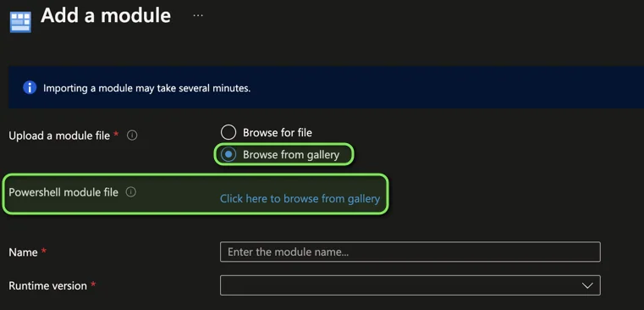Click the Add a module heading

tap(106, 15)
